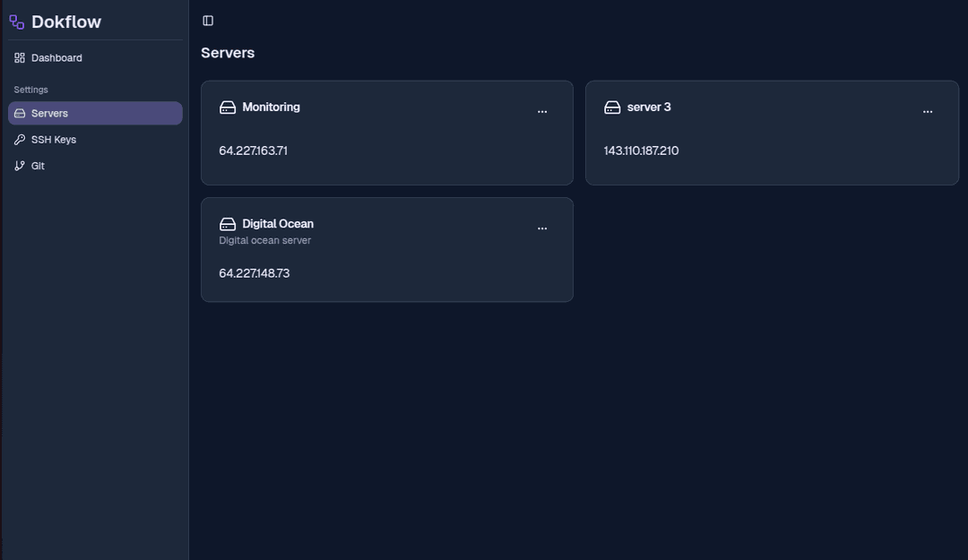Open Monitoring card options menu
Image resolution: width=968 pixels, height=560 pixels.
coord(542,112)
